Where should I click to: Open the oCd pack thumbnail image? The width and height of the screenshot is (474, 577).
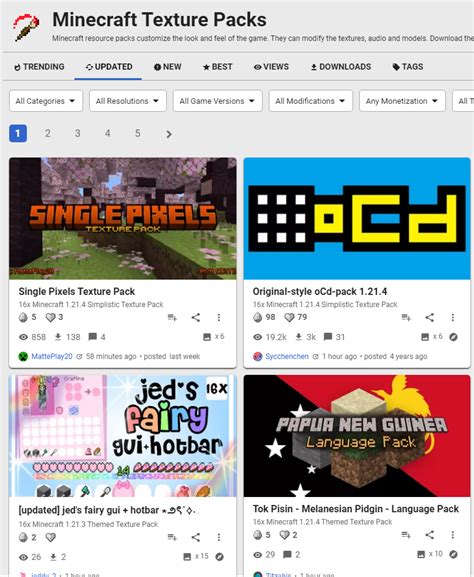[x=357, y=219]
